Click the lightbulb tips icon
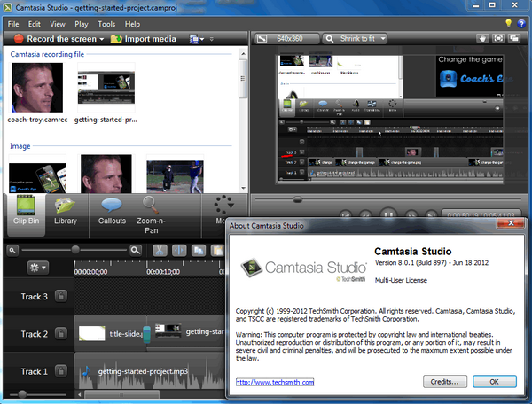The image size is (532, 404). coord(508,23)
